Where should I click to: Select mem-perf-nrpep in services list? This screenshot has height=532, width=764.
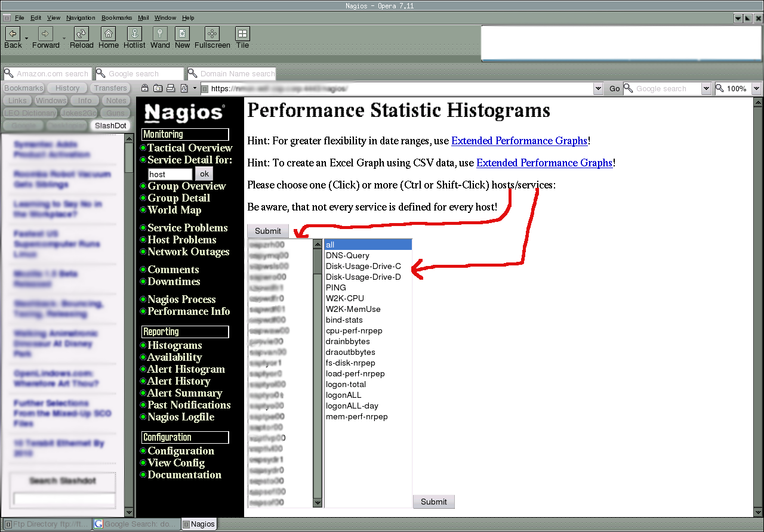368,416
